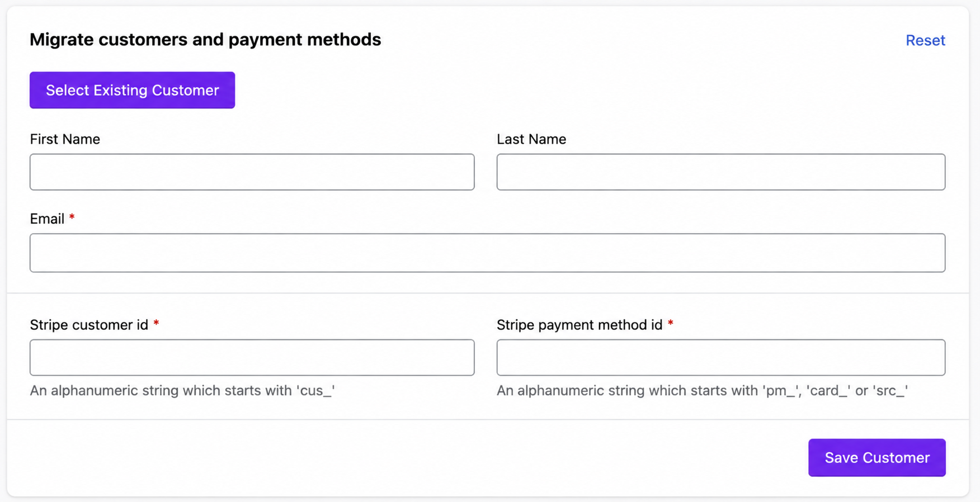Click the divider line above Save Customer button
The width and height of the screenshot is (980, 502).
488,419
